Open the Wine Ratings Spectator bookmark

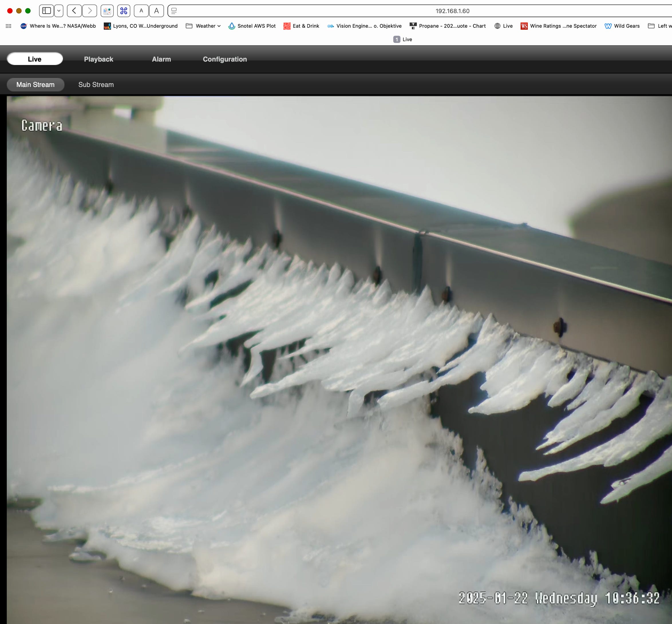(559, 26)
